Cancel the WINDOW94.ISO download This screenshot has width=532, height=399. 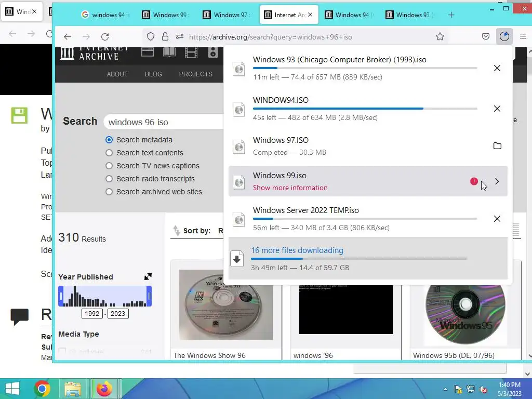pyautogui.click(x=497, y=109)
